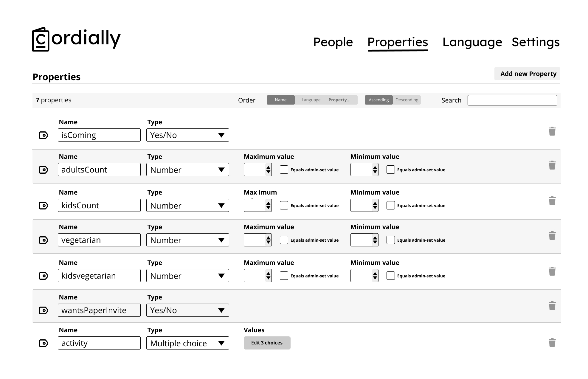This screenshot has width=588, height=379.
Task: Click the Search input field
Action: point(512,100)
